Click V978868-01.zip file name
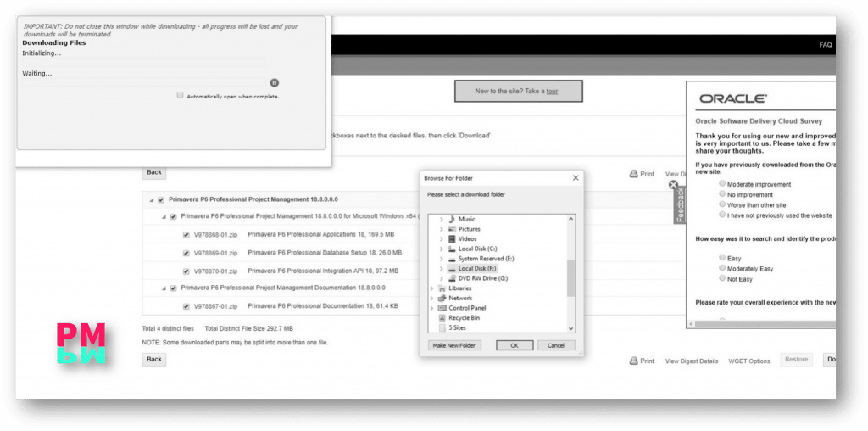 [x=215, y=235]
